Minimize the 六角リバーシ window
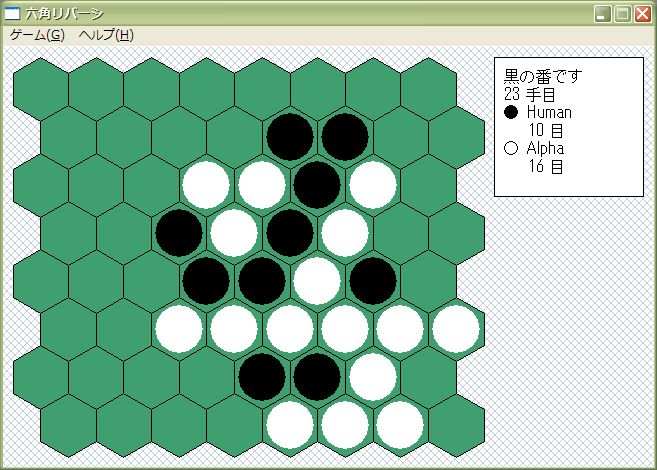657x470 pixels. coord(603,14)
